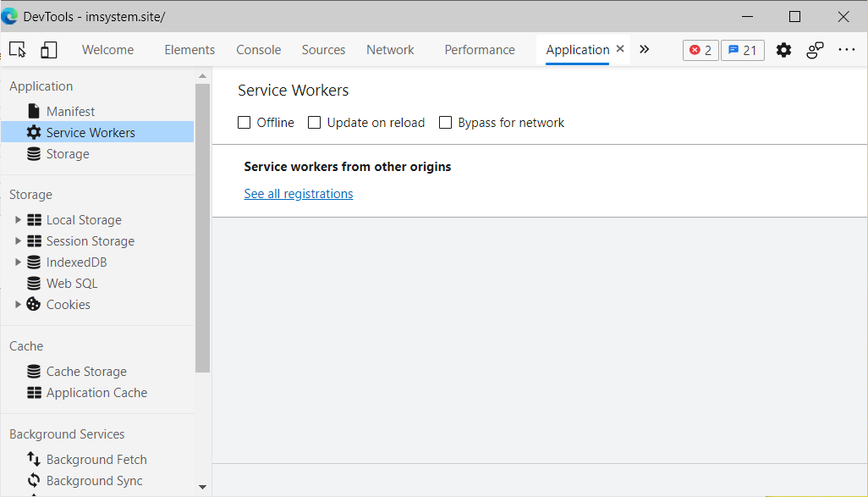Toggle the device emulation icon
The image size is (868, 497).
point(48,49)
